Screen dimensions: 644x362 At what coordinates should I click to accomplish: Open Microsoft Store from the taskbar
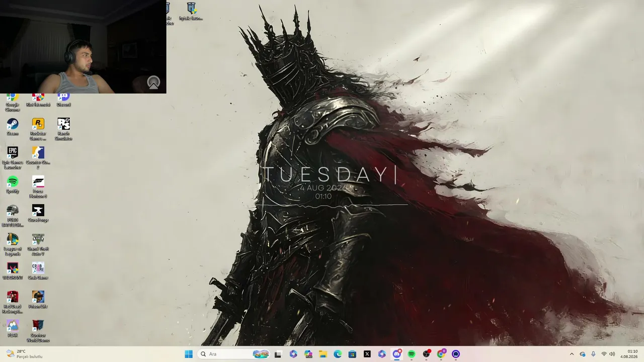click(x=352, y=354)
